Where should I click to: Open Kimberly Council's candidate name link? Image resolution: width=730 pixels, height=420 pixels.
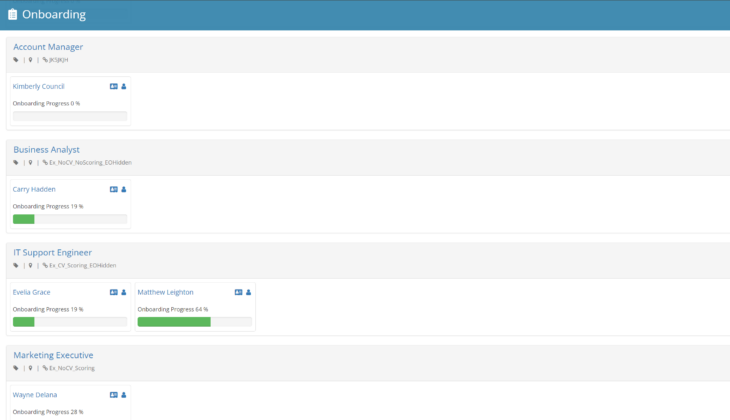pyautogui.click(x=38, y=86)
